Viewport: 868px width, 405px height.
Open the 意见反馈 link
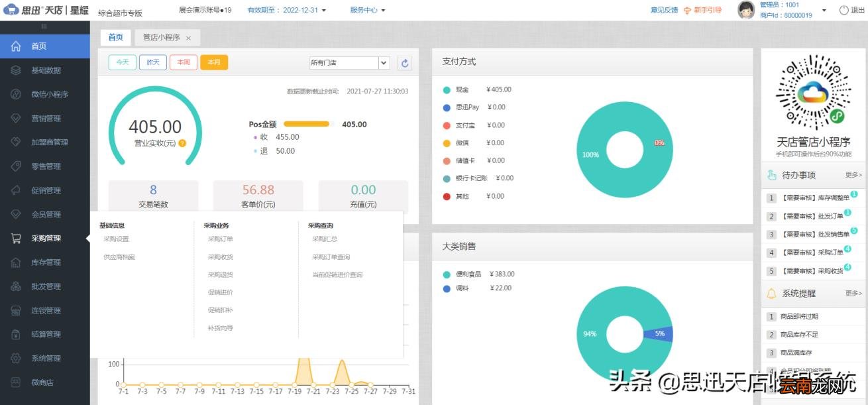click(x=664, y=11)
